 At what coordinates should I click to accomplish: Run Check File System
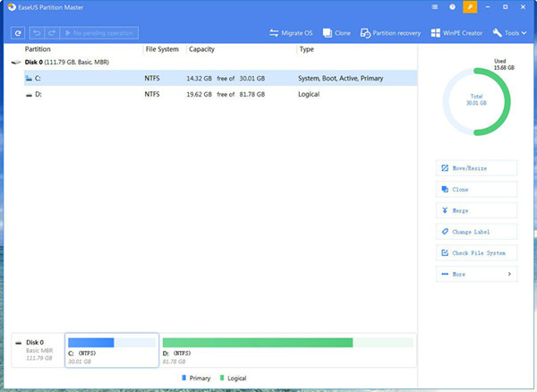pos(475,253)
